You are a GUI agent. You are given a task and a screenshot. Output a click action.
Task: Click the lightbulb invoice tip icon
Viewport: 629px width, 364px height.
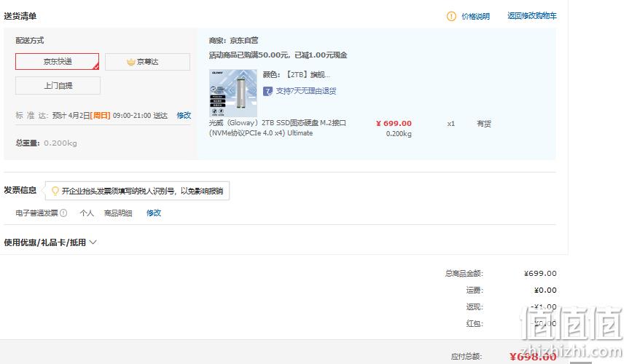click(55, 191)
